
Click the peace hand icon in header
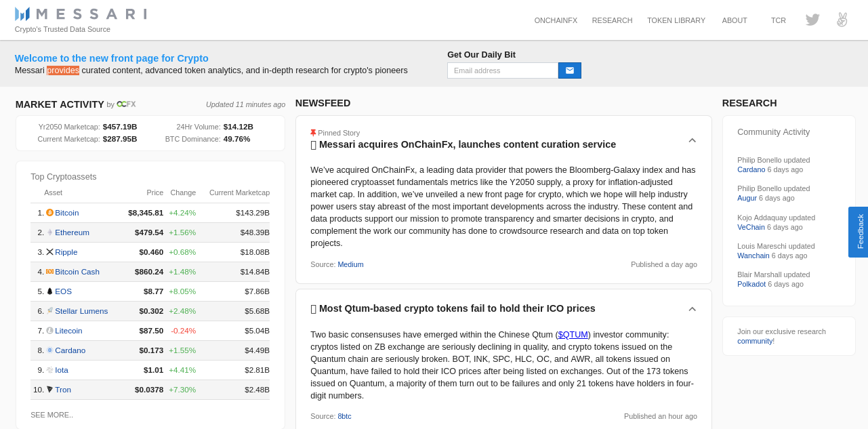842,20
